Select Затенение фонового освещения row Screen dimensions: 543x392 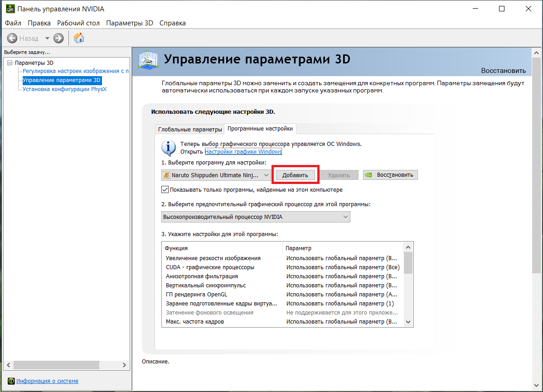pyautogui.click(x=282, y=312)
